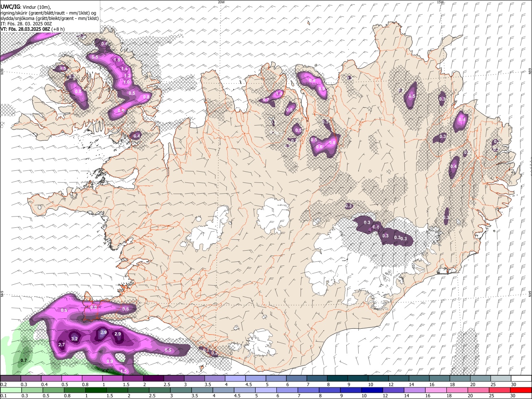Click the 20W longitude label
This screenshot has width=532, height=399.
coord(221,2)
